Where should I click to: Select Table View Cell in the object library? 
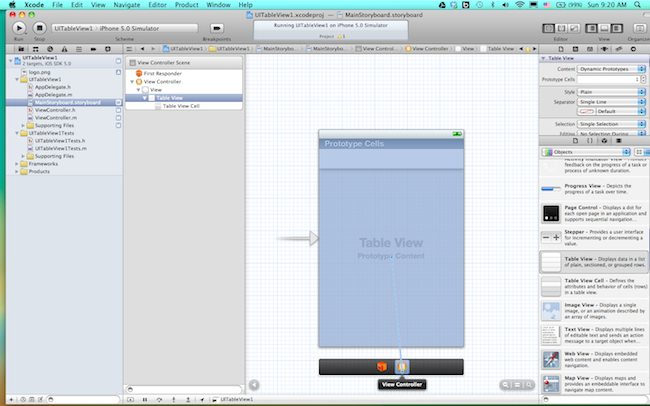[x=594, y=286]
